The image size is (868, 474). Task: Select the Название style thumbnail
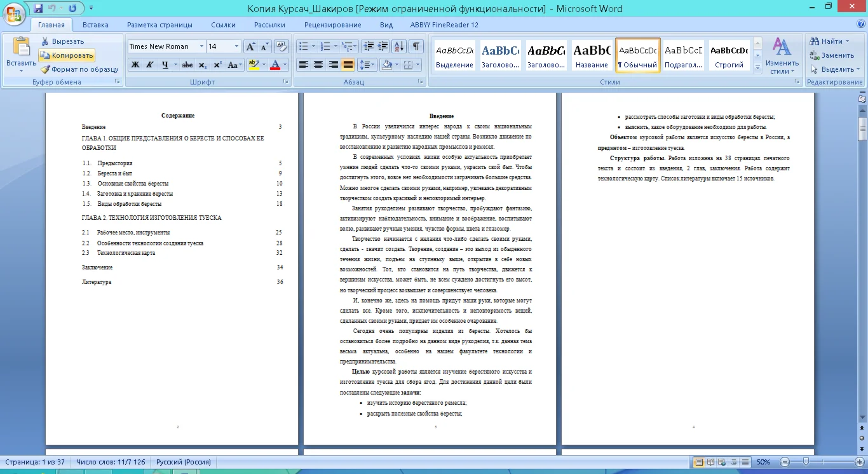click(592, 55)
